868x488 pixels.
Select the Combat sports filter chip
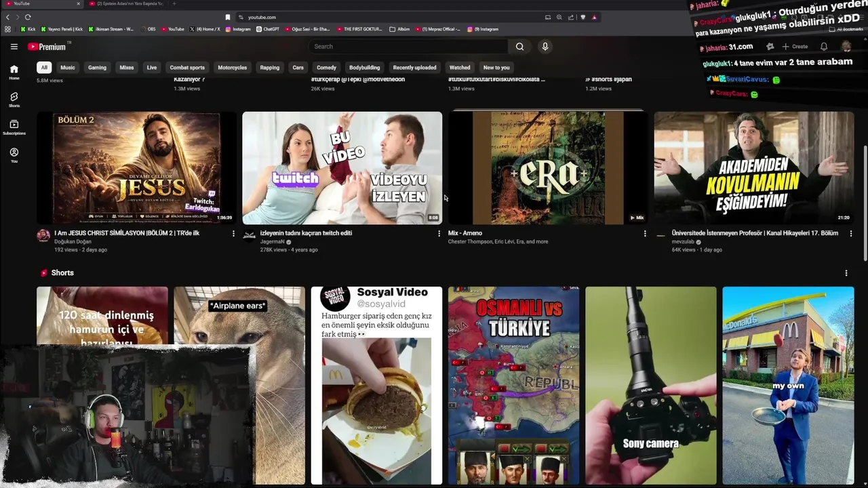(187, 68)
